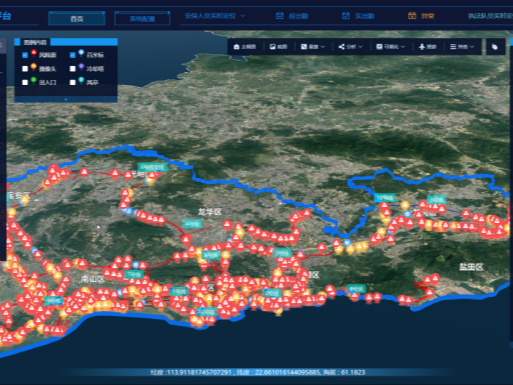Click the 实出勤 calendar icon
The width and height of the screenshot is (513, 385).
click(x=346, y=16)
